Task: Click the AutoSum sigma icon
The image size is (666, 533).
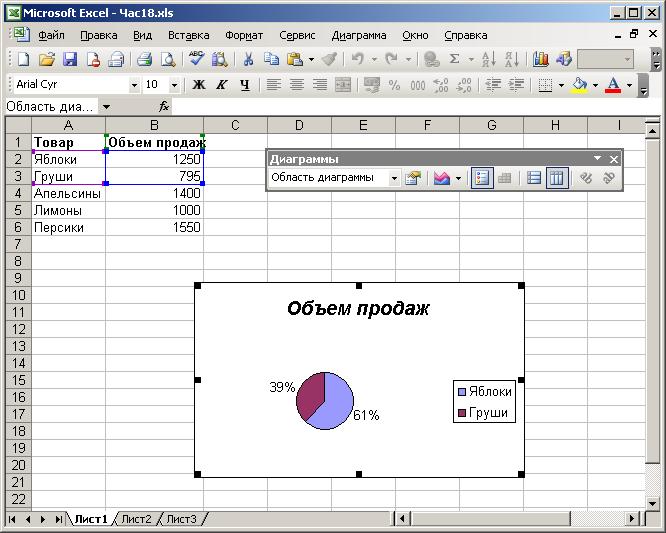Action: coord(454,59)
